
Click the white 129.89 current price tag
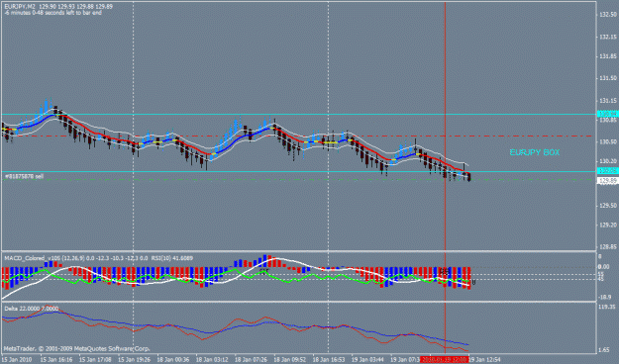[x=607, y=181]
